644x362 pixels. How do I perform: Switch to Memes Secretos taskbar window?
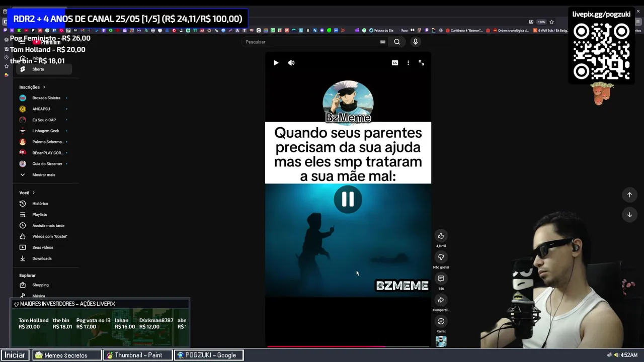coord(67,355)
